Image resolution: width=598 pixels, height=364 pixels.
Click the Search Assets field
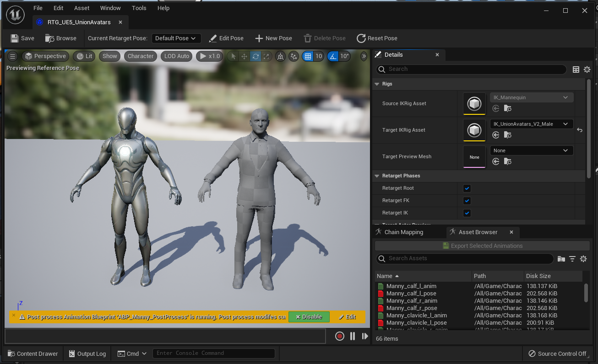coord(464,259)
